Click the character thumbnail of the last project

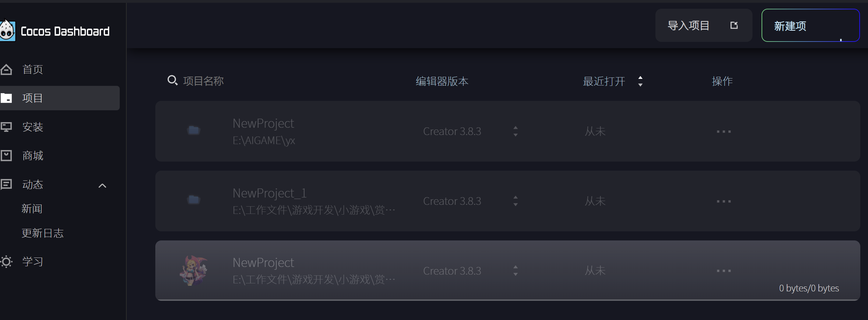click(193, 270)
